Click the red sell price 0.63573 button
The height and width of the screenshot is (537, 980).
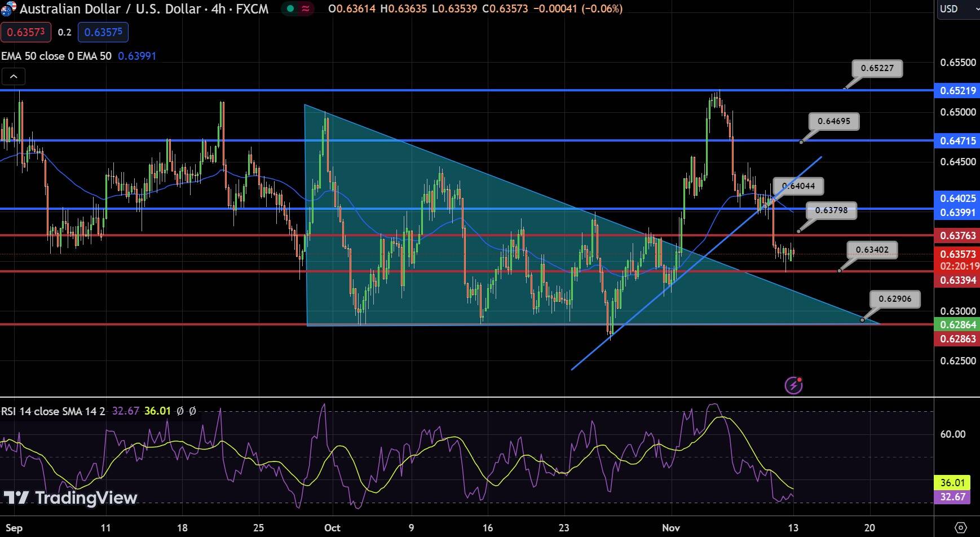(x=26, y=32)
